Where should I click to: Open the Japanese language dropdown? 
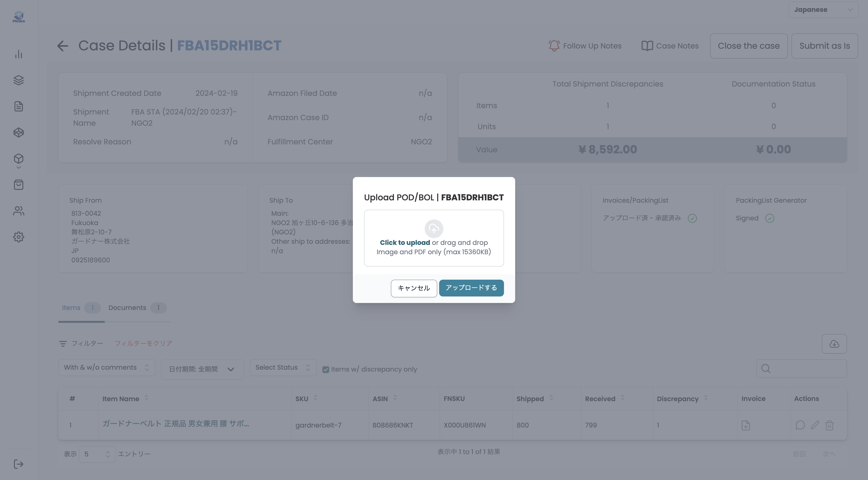(823, 10)
